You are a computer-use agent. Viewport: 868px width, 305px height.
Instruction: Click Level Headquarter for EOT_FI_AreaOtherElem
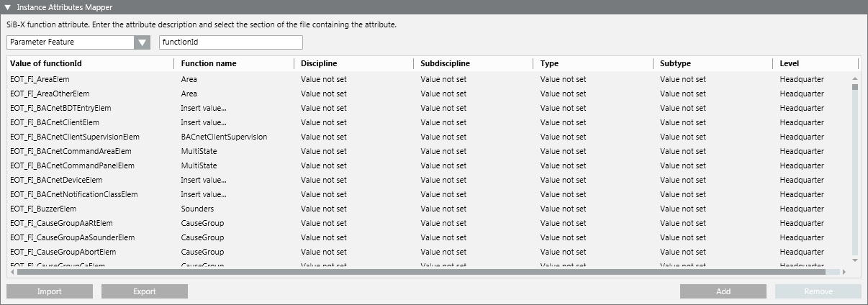click(x=802, y=94)
